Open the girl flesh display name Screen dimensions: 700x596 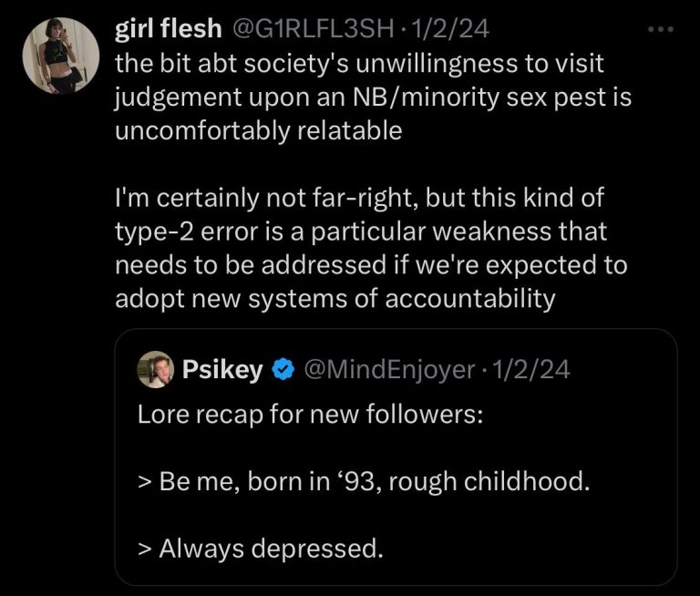point(169,29)
